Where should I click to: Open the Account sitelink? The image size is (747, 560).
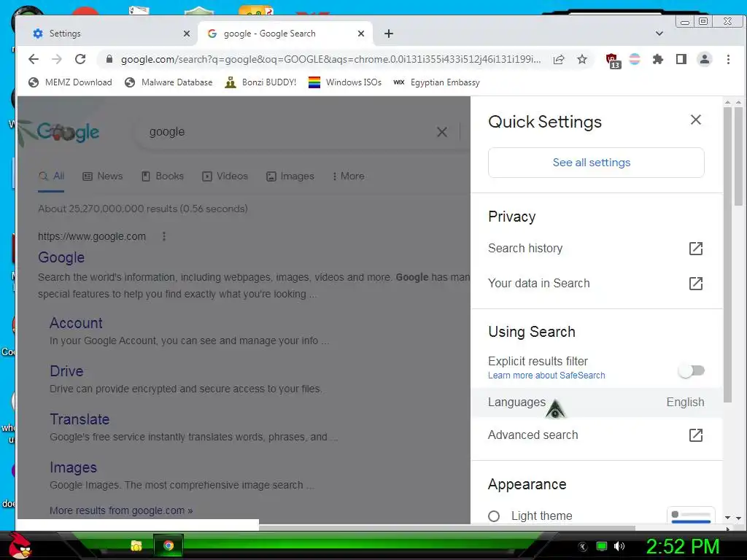[76, 323]
